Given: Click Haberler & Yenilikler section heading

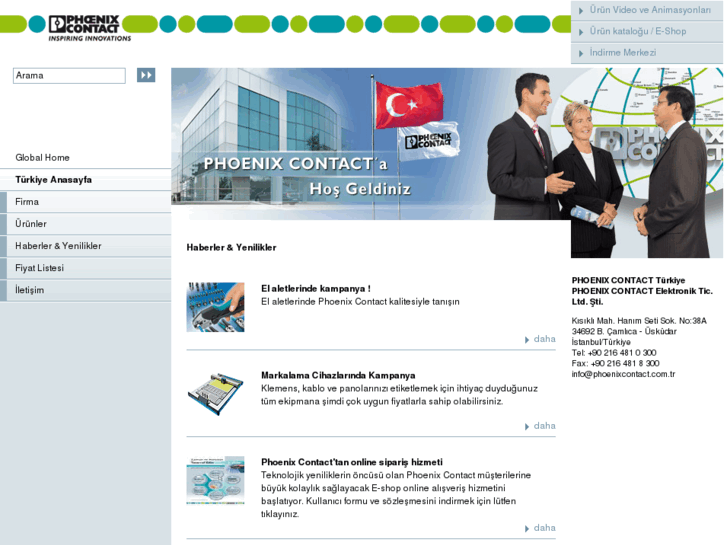Looking at the screenshot, I should pyautogui.click(x=231, y=247).
